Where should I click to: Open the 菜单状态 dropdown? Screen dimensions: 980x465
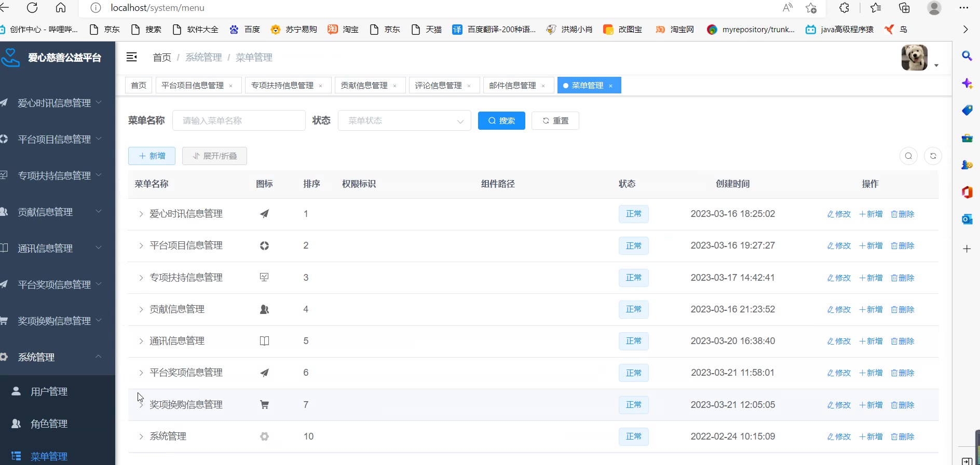pos(404,121)
